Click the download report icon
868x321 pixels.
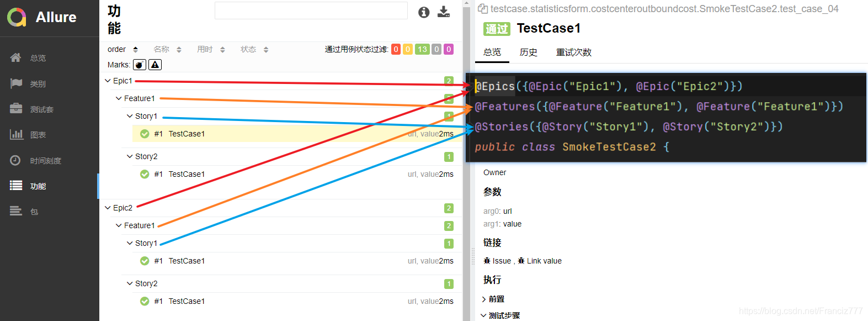coord(444,12)
